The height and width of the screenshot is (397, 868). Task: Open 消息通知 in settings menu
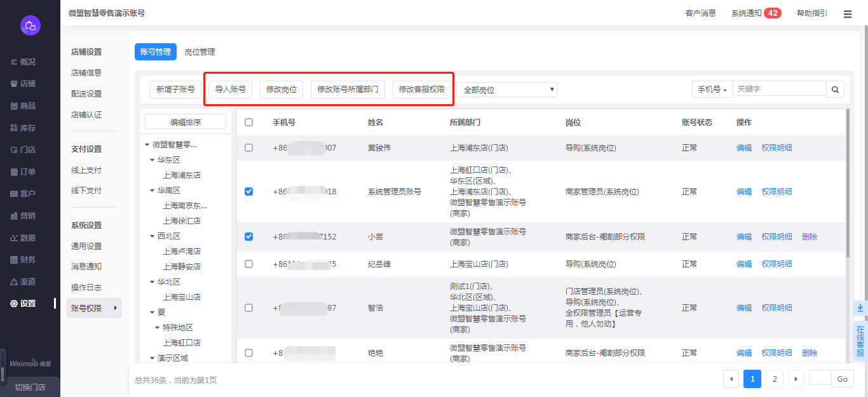pyautogui.click(x=86, y=267)
